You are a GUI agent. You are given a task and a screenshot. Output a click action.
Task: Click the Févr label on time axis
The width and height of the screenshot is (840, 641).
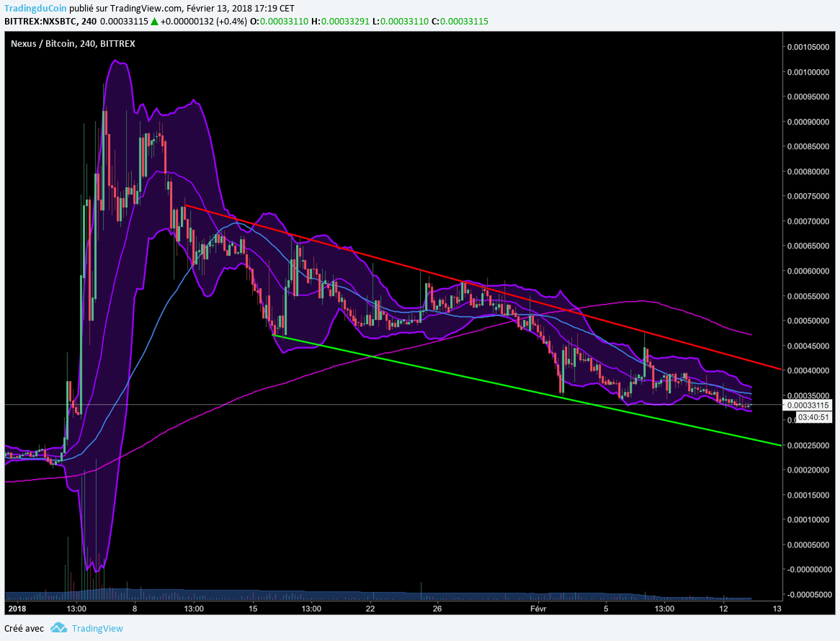click(x=539, y=609)
